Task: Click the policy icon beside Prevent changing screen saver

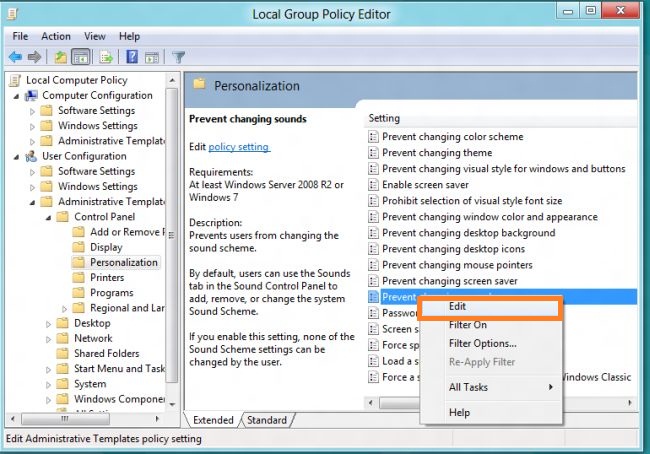Action: point(374,281)
